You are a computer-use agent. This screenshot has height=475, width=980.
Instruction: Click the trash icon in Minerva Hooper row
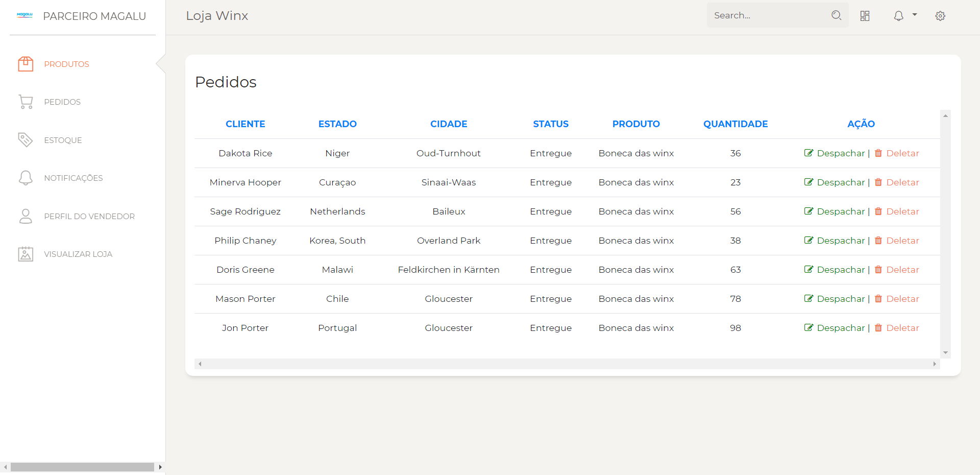pyautogui.click(x=878, y=182)
